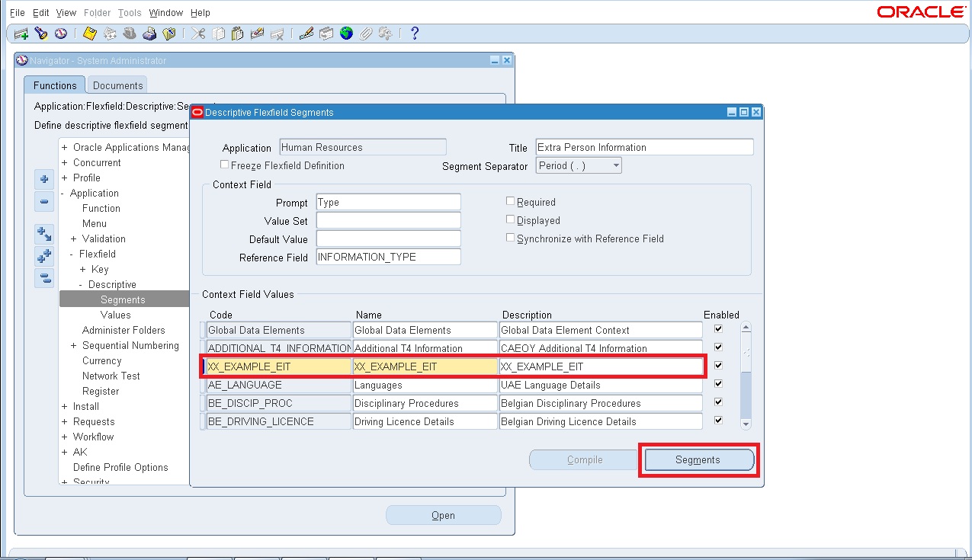The height and width of the screenshot is (560, 972).
Task: Click the Segments button
Action: click(699, 459)
